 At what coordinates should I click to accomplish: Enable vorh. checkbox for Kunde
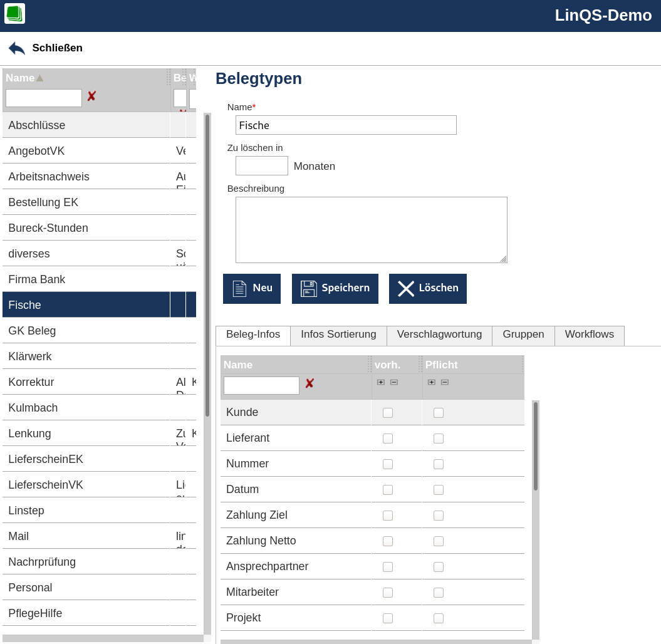(388, 413)
